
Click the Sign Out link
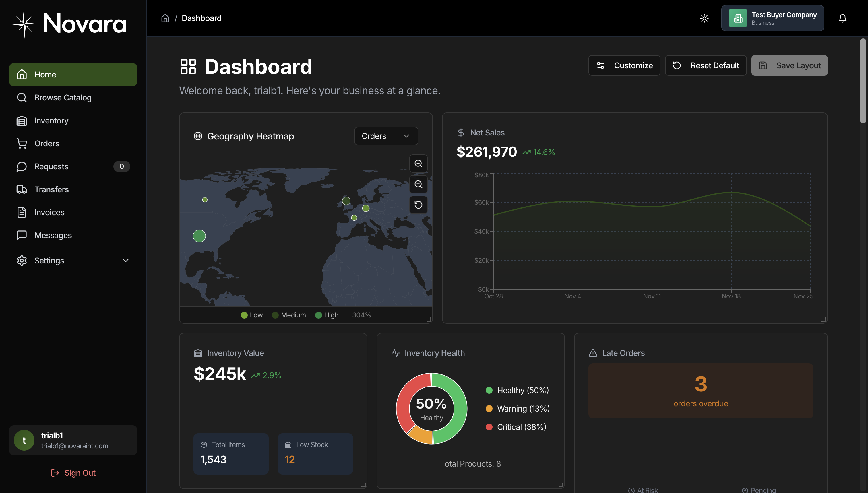(x=73, y=473)
